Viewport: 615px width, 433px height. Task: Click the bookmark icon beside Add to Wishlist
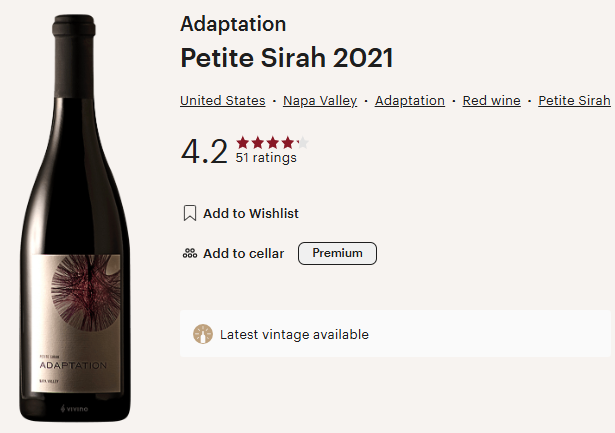[x=190, y=213]
